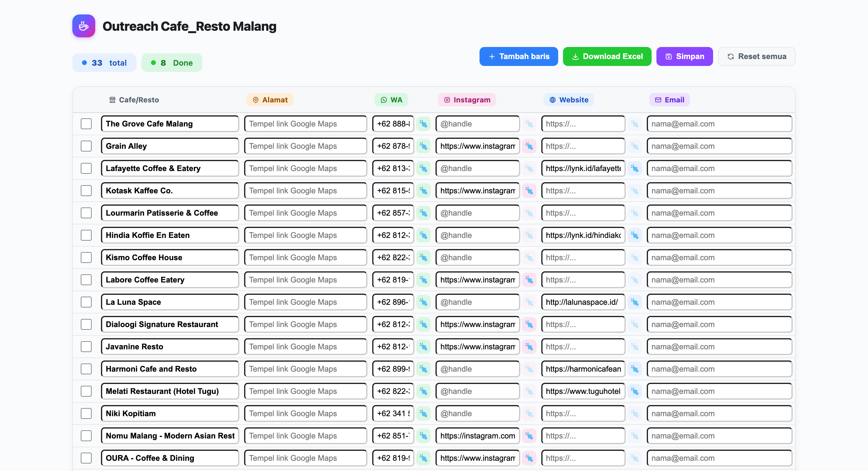868x471 pixels.
Task: Open WhatsApp link for Lourmarin Patisserie & Coffee
Action: 423,213
